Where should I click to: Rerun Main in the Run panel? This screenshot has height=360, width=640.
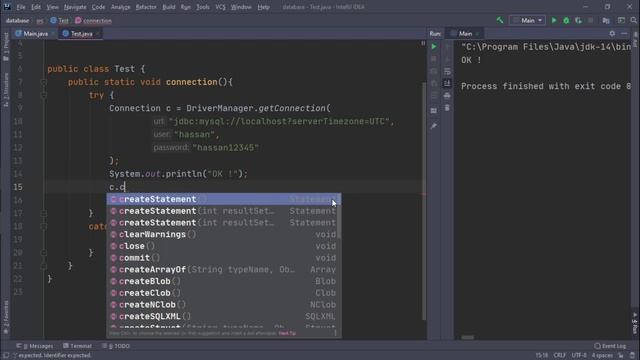[x=434, y=47]
